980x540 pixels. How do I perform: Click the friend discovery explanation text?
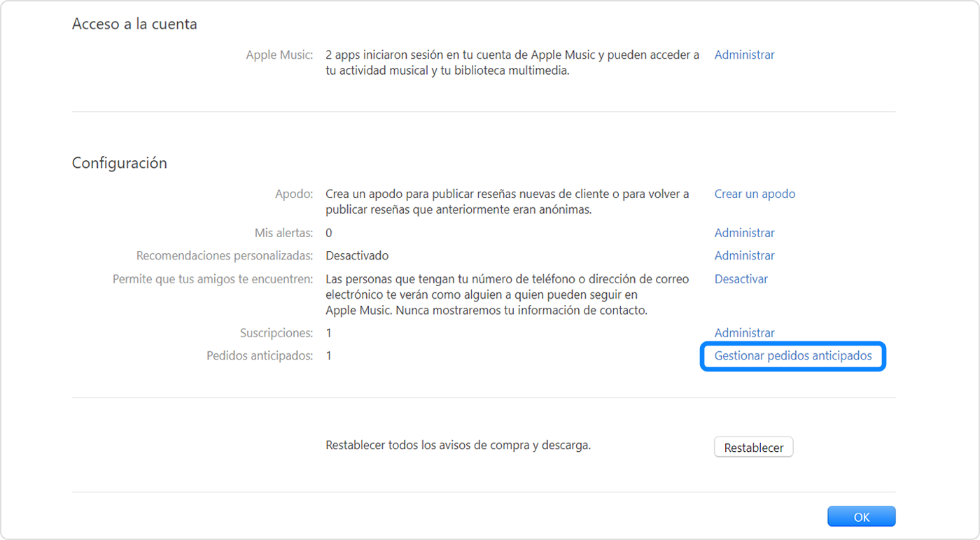click(506, 294)
